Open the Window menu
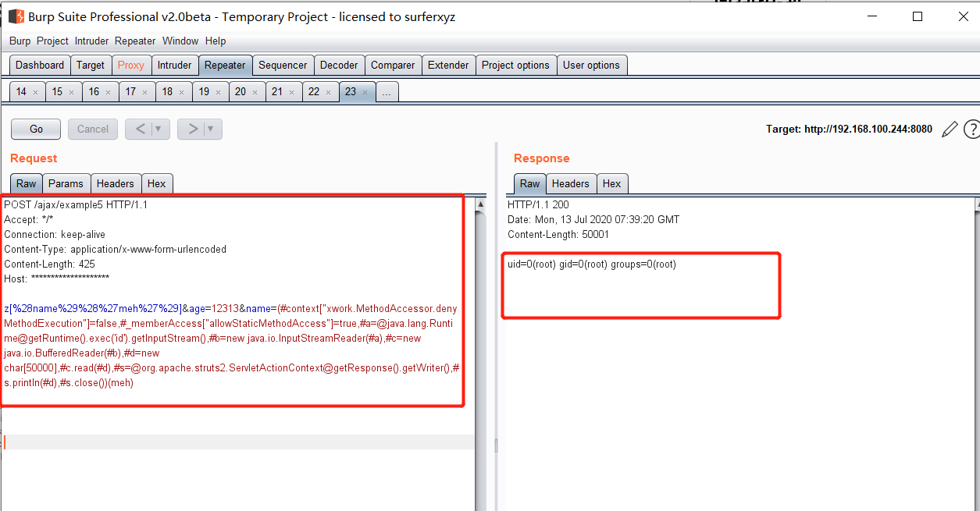The width and height of the screenshot is (980, 511). click(180, 41)
